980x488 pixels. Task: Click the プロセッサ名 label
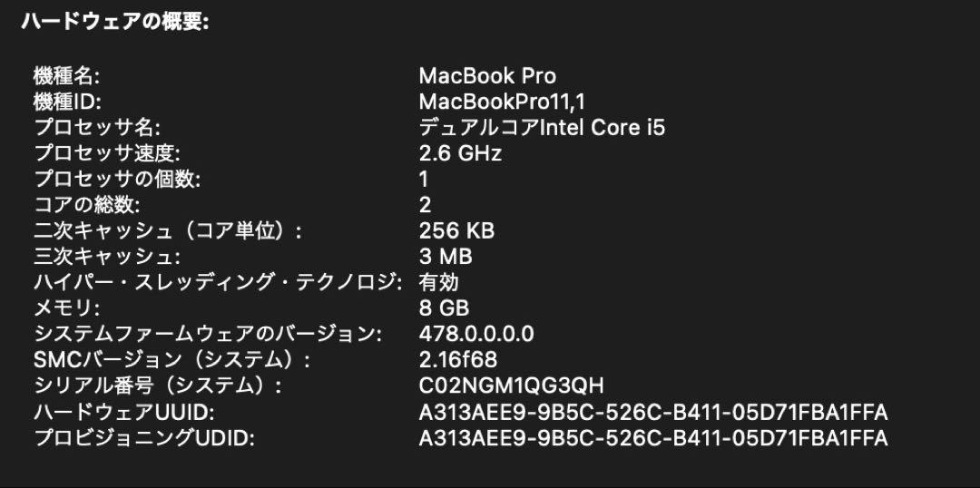97,128
